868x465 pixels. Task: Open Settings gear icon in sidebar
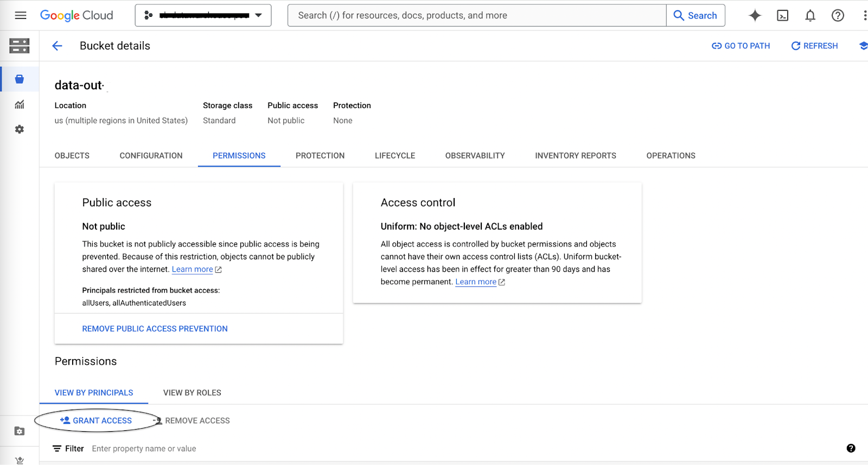pyautogui.click(x=20, y=129)
